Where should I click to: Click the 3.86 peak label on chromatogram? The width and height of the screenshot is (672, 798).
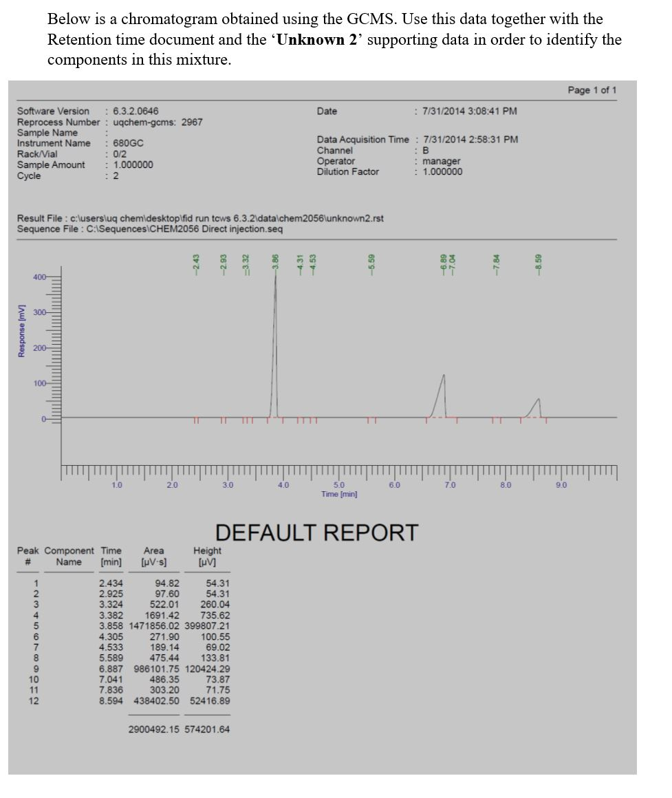pyautogui.click(x=275, y=263)
